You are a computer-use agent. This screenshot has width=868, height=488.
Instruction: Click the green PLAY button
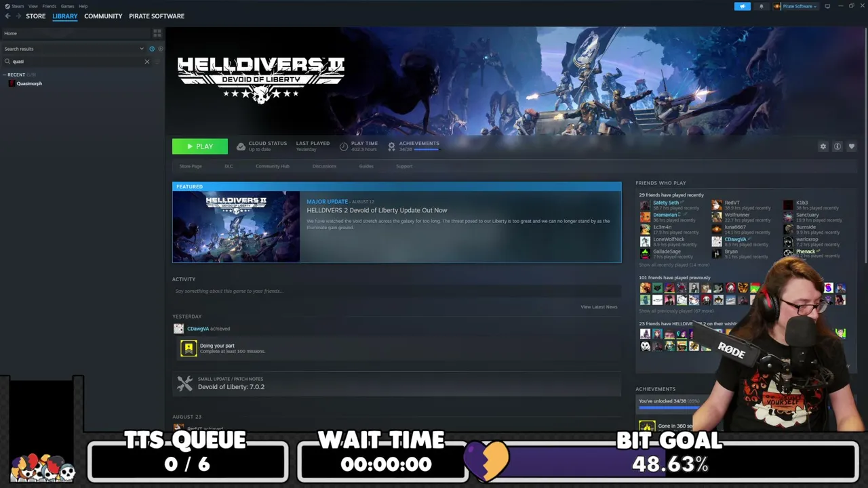point(200,146)
